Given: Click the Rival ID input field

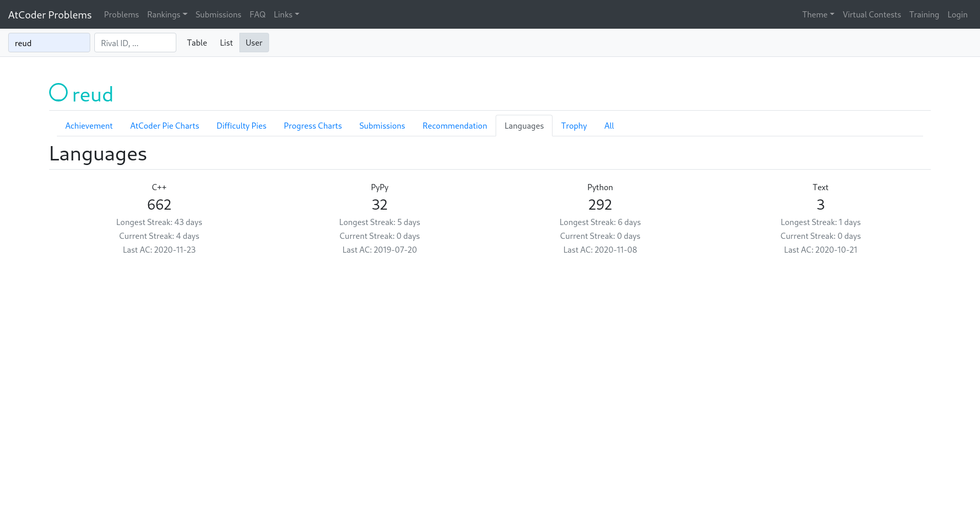Looking at the screenshot, I should point(135,43).
